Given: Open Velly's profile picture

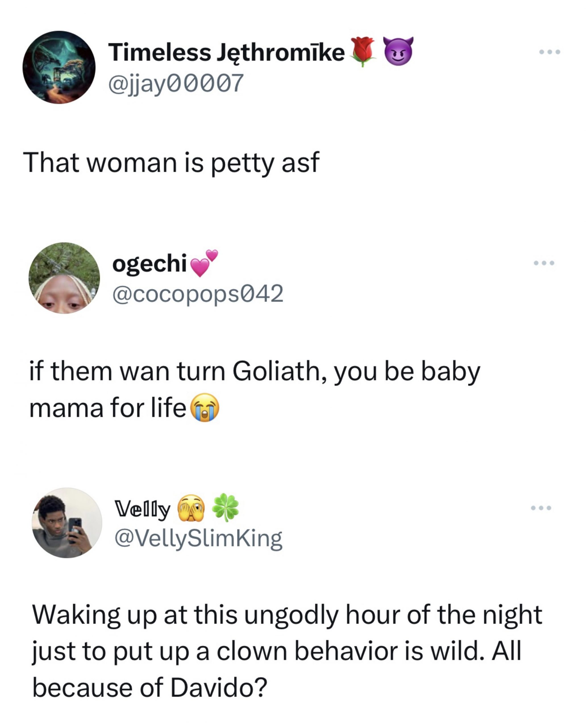Looking at the screenshot, I should tap(67, 523).
